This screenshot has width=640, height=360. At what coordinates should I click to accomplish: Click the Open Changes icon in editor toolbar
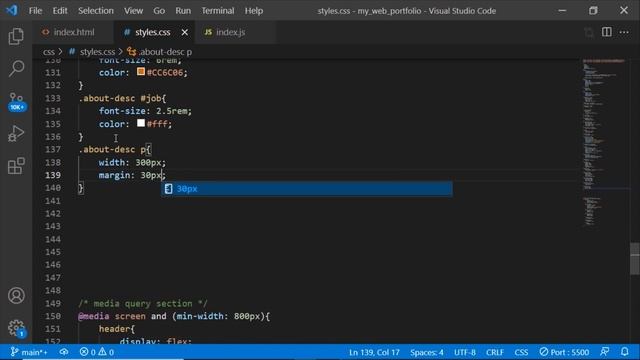(x=589, y=32)
